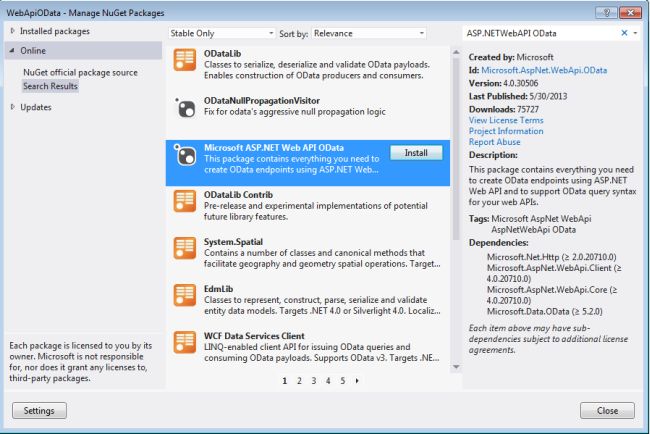The height and width of the screenshot is (434, 650).
Task: Select NuGet official package source
Action: point(80,73)
